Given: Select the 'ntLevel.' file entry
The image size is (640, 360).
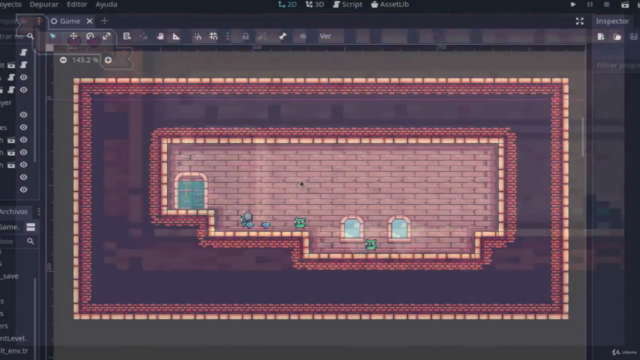Looking at the screenshot, I should (x=13, y=338).
